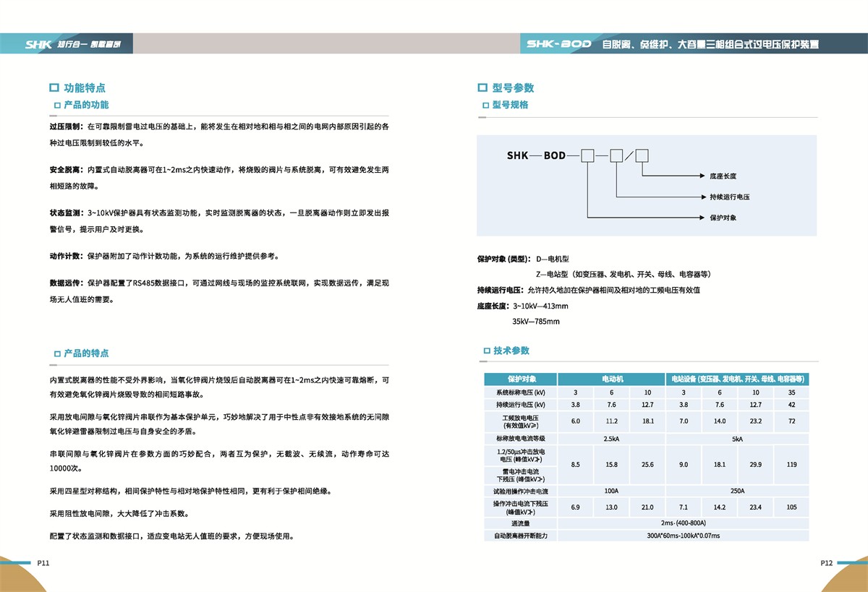
Task: Click the "系统标称电压 (kV)" row label
Action: click(x=521, y=392)
